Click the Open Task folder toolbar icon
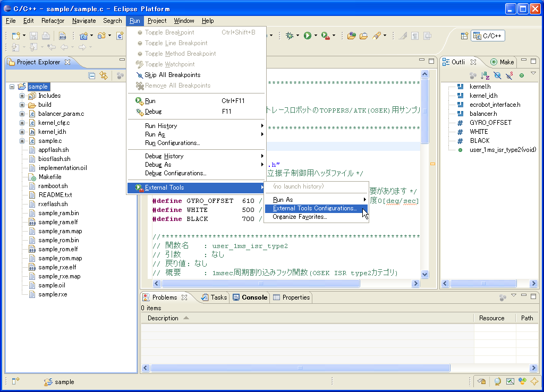The image size is (544, 392). (x=363, y=36)
